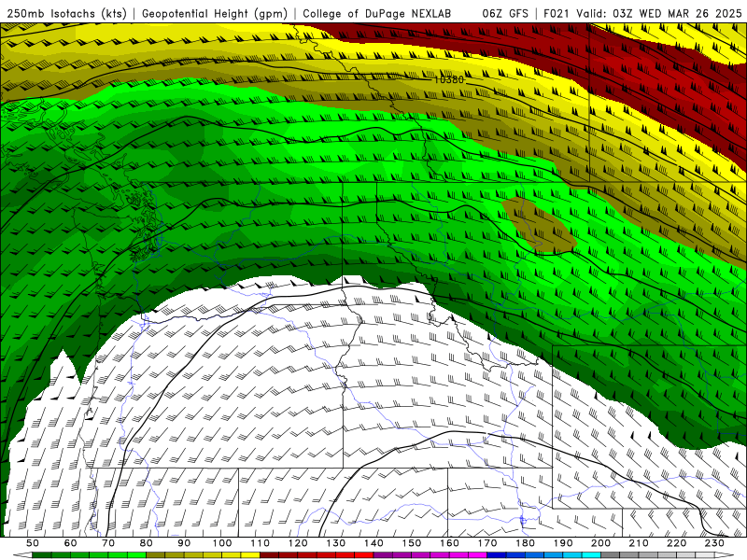747x560 pixels.
Task: Pick the darkest green swatch below 50
Action: point(42,555)
